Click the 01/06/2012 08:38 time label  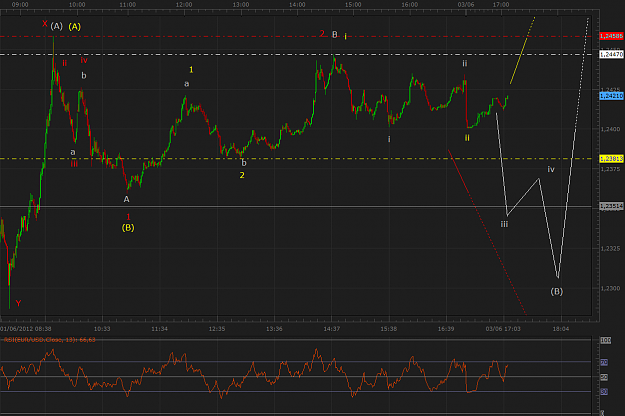pyautogui.click(x=26, y=329)
